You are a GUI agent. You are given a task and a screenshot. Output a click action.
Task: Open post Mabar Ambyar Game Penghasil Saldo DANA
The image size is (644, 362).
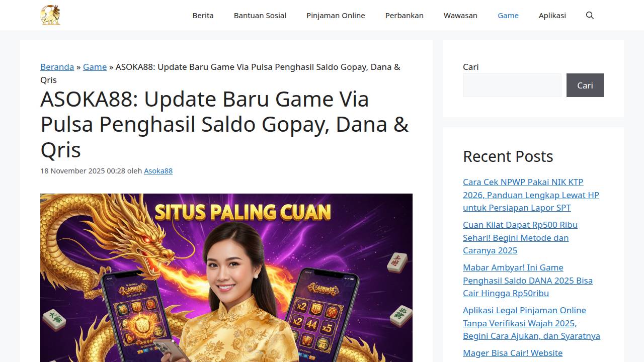point(528,280)
